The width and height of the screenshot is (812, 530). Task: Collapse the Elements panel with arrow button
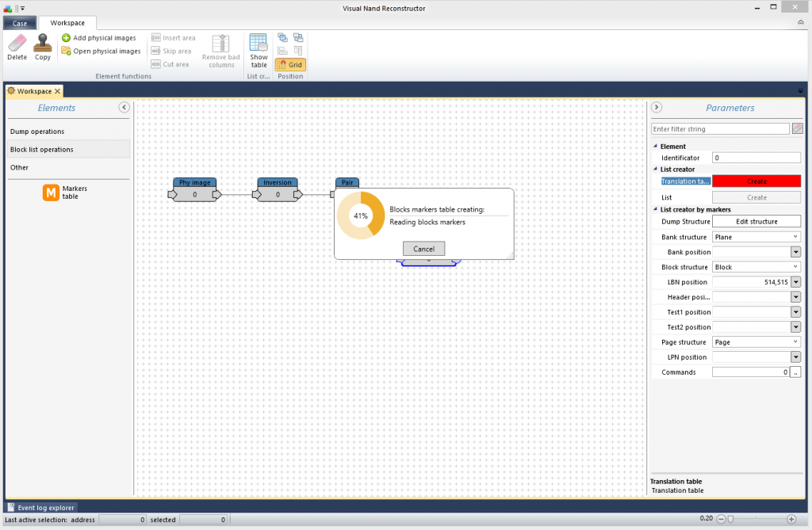point(124,107)
